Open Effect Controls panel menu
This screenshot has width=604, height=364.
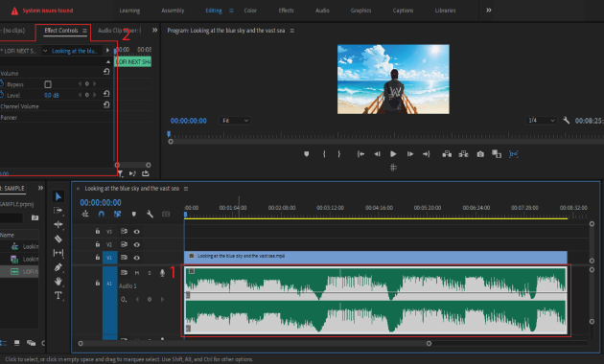point(84,31)
